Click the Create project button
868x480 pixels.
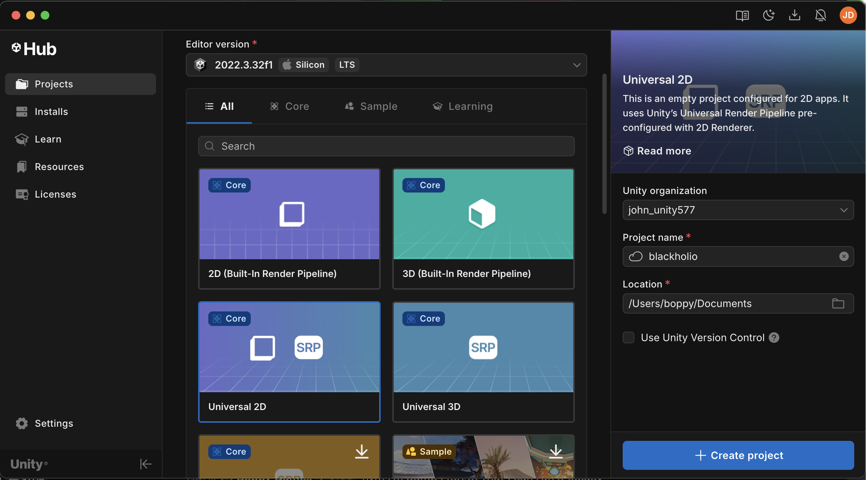738,455
